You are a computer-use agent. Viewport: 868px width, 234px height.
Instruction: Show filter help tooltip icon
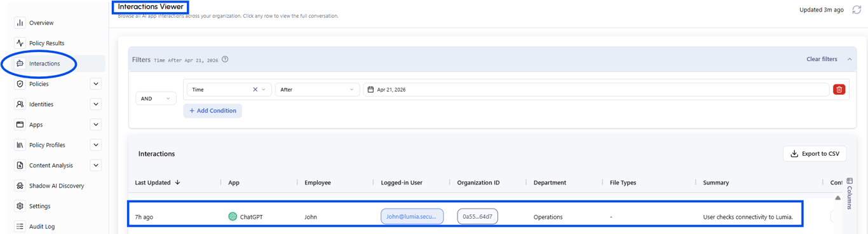(225, 59)
